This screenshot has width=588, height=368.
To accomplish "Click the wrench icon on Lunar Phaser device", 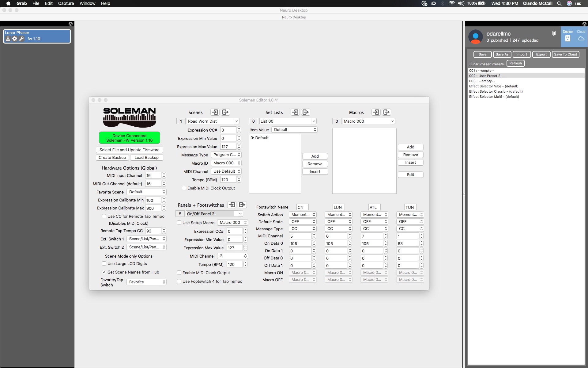I will (21, 39).
